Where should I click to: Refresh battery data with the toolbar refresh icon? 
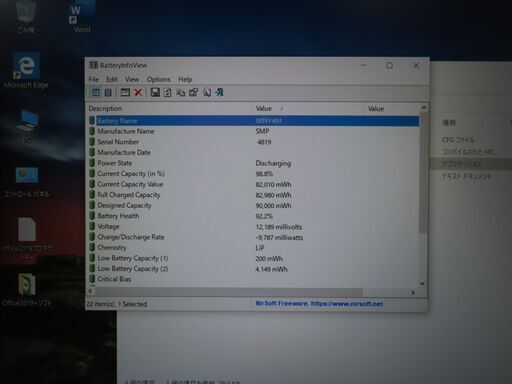point(167,92)
